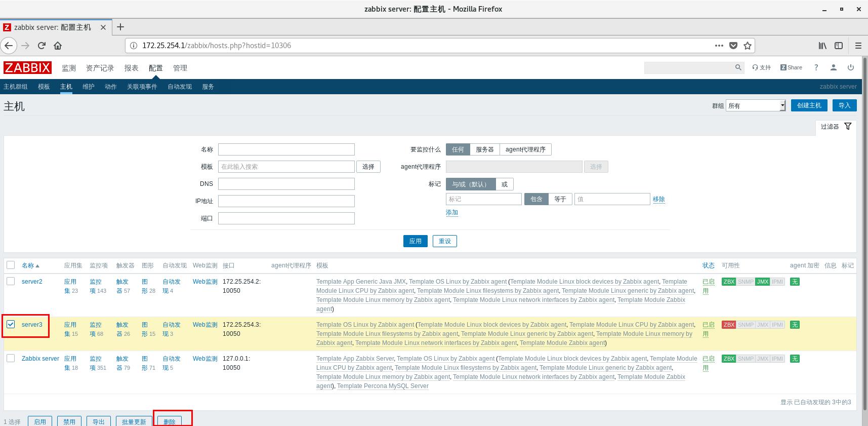The width and height of the screenshot is (868, 426).
Task: Sort the hosts by the 状态 column
Action: pyautogui.click(x=708, y=265)
